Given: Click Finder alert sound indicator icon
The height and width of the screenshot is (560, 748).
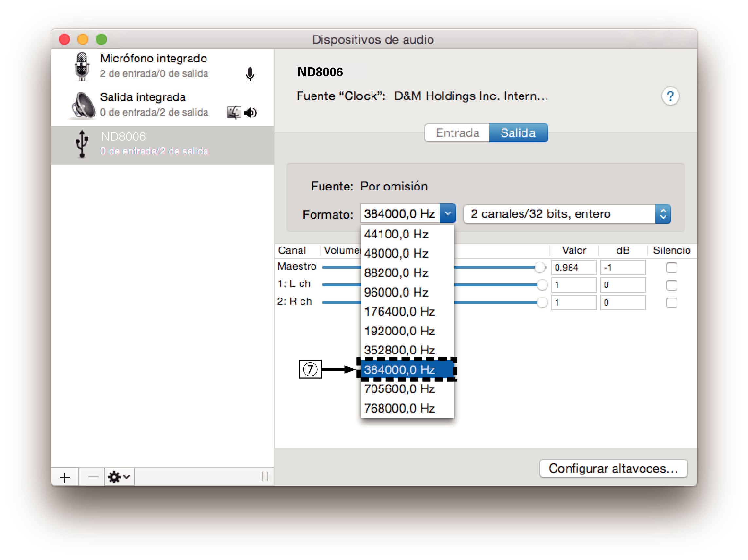Looking at the screenshot, I should (x=233, y=113).
